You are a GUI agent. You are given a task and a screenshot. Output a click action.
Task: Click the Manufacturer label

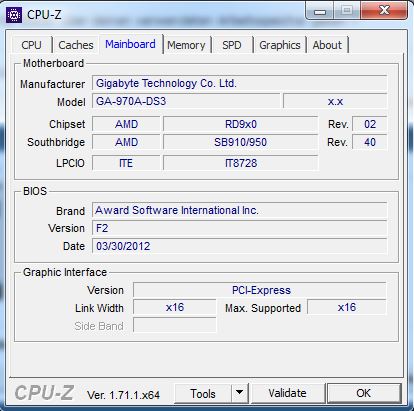tap(52, 84)
